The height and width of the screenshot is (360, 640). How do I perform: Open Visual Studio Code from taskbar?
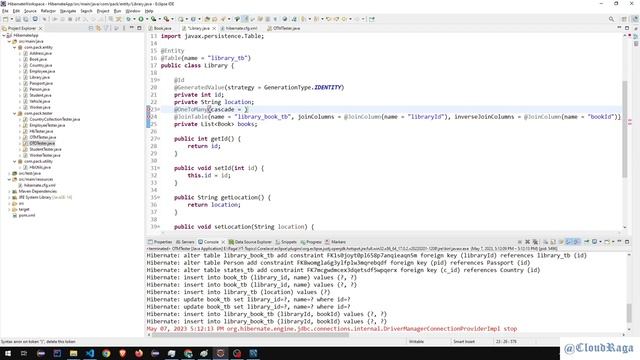[x=90, y=353]
